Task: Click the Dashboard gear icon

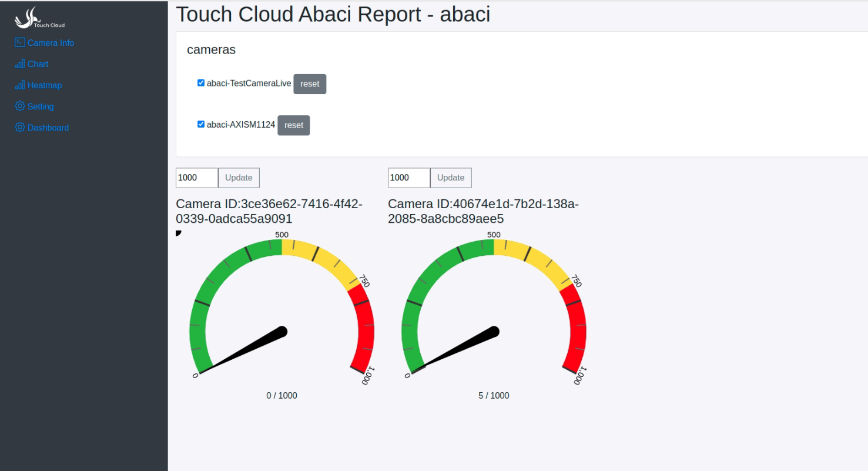Action: 20,127
